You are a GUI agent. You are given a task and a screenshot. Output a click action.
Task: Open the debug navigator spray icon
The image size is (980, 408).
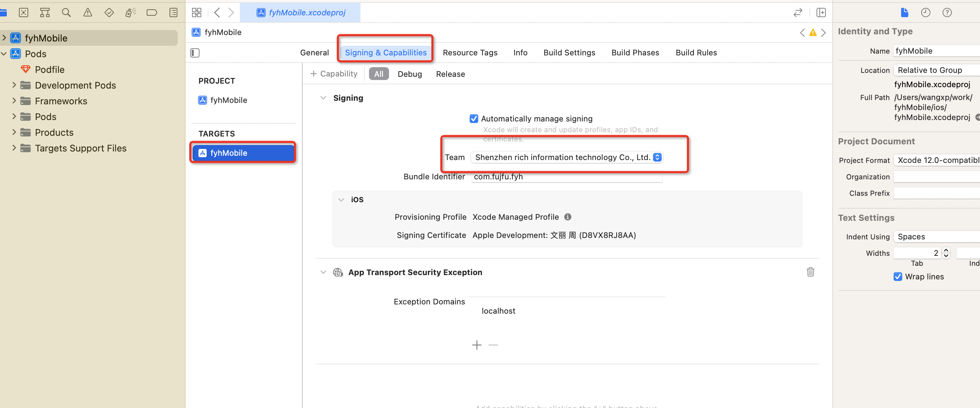131,13
